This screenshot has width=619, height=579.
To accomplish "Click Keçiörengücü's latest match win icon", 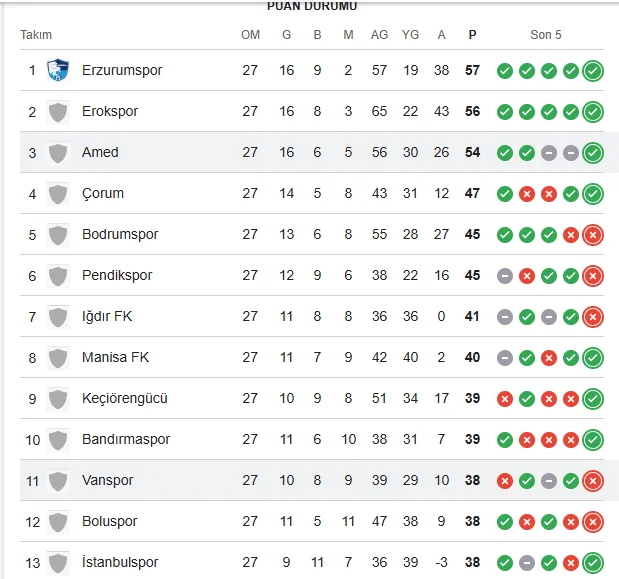I will 593,398.
